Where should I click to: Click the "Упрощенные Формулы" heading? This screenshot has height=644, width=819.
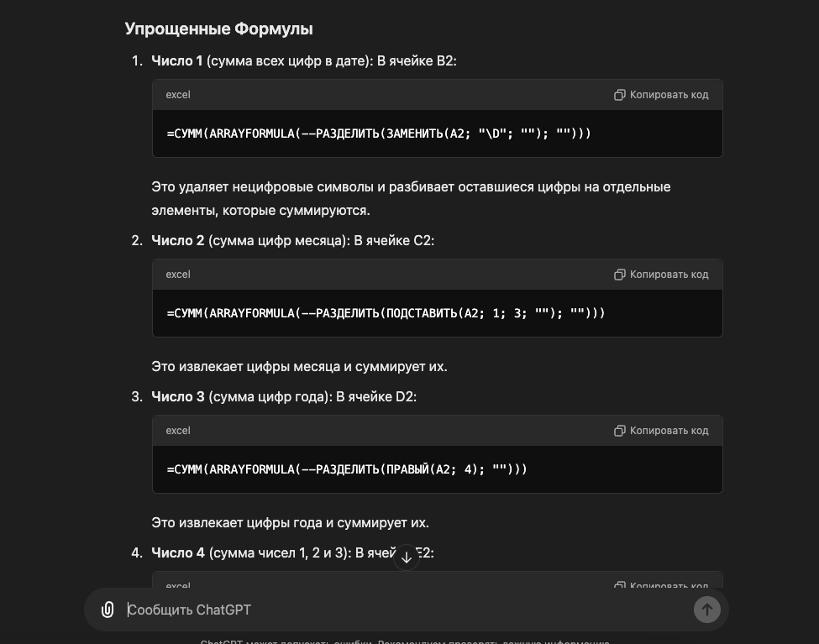click(x=219, y=29)
